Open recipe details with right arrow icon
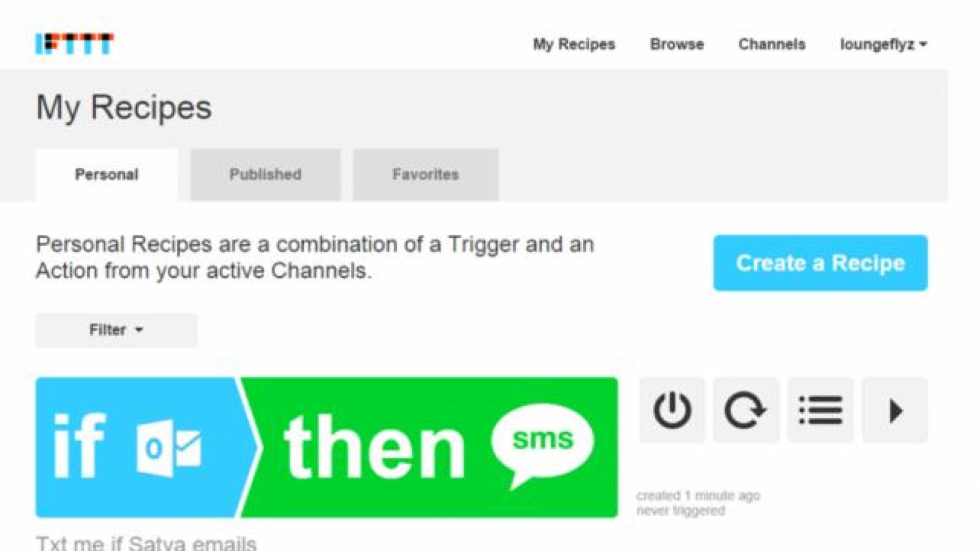 point(895,410)
